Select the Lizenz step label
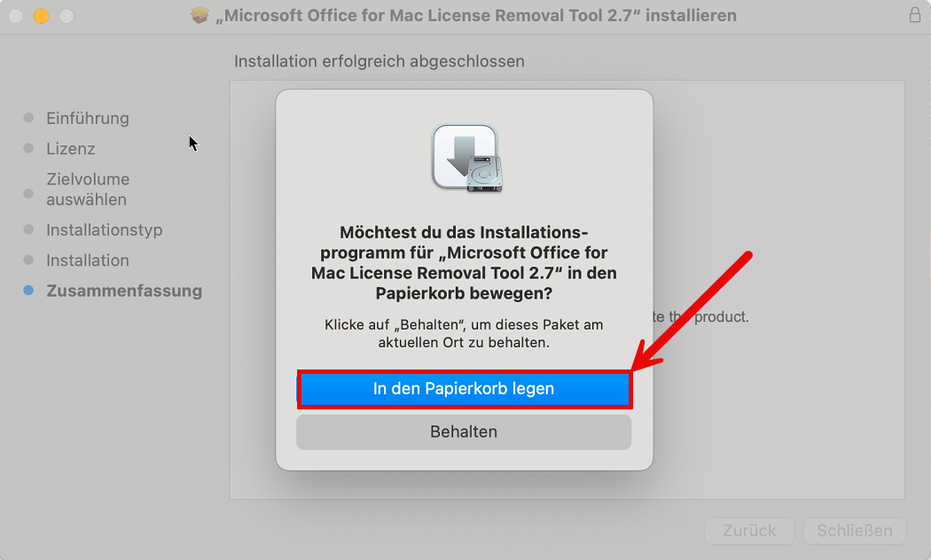 (71, 148)
